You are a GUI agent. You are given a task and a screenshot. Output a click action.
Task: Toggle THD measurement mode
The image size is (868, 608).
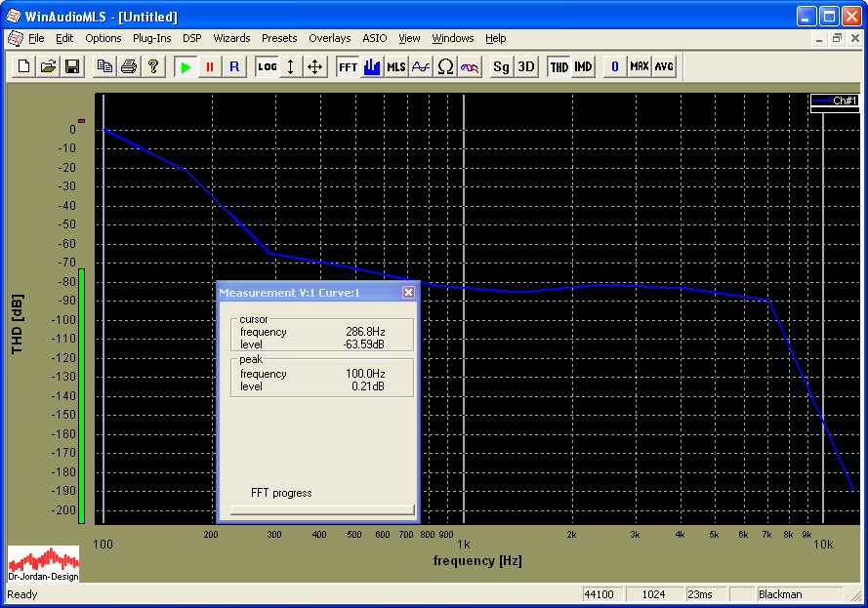coord(558,66)
